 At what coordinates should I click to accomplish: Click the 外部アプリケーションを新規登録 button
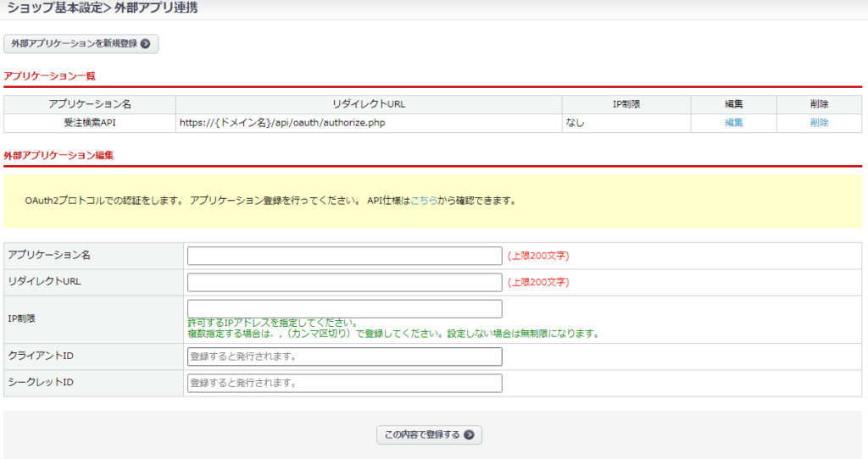(x=81, y=43)
